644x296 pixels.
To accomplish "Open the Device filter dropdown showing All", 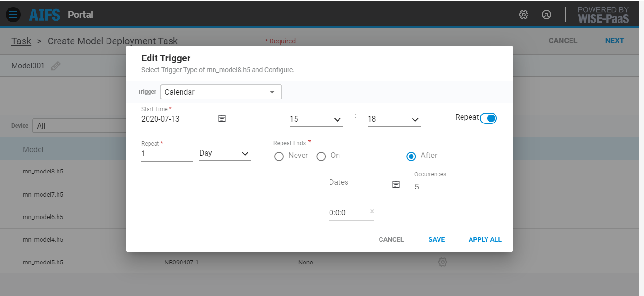I will [x=79, y=126].
